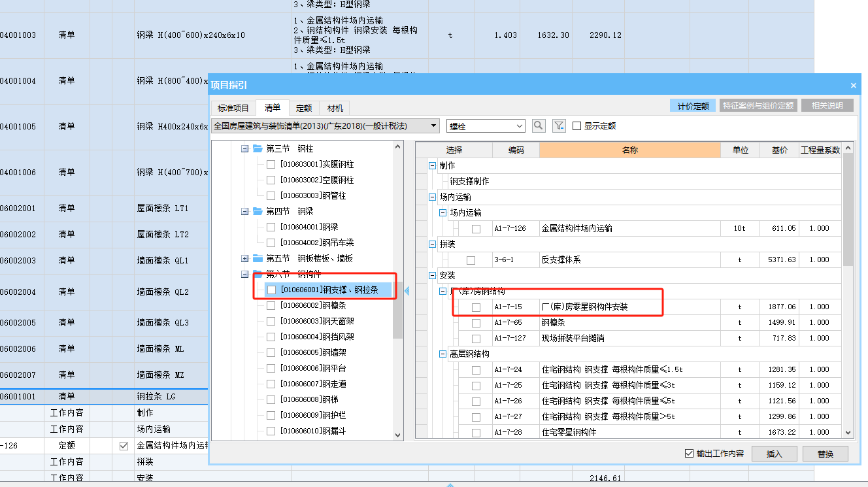868x487 pixels.
Task: Select the row 厂(库)房零星钢构件安装
Action: coord(584,307)
